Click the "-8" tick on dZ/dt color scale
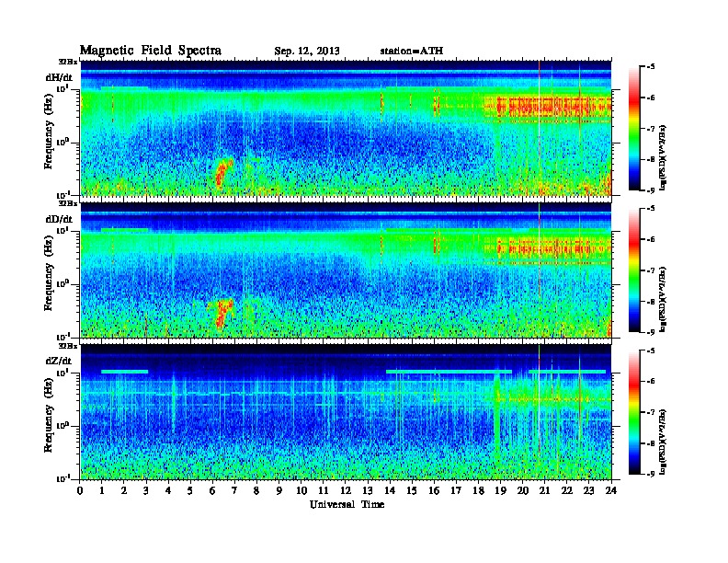728x563 pixels. point(650,443)
